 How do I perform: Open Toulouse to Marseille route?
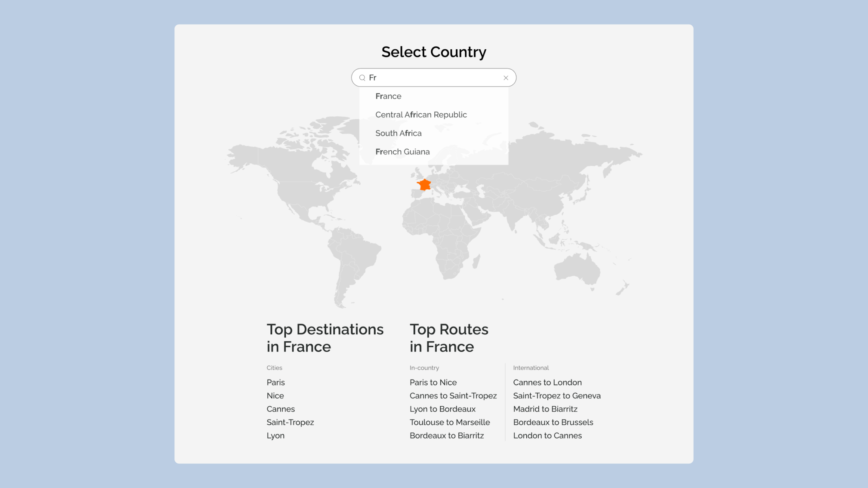point(449,422)
